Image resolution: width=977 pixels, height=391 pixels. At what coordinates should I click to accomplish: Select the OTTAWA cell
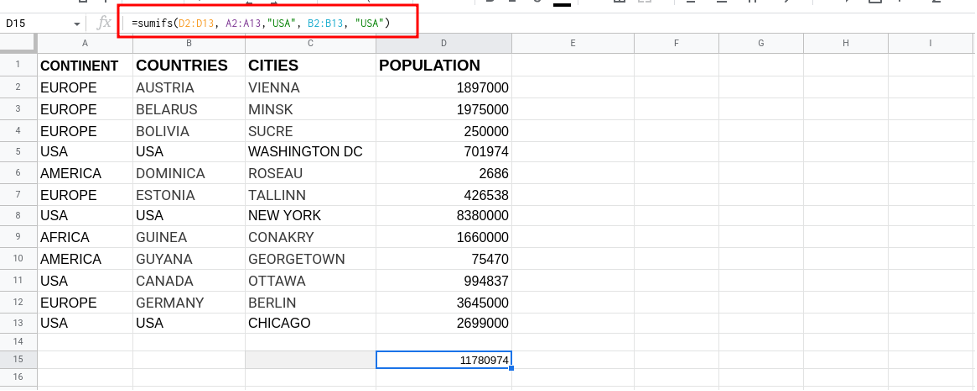pos(310,281)
